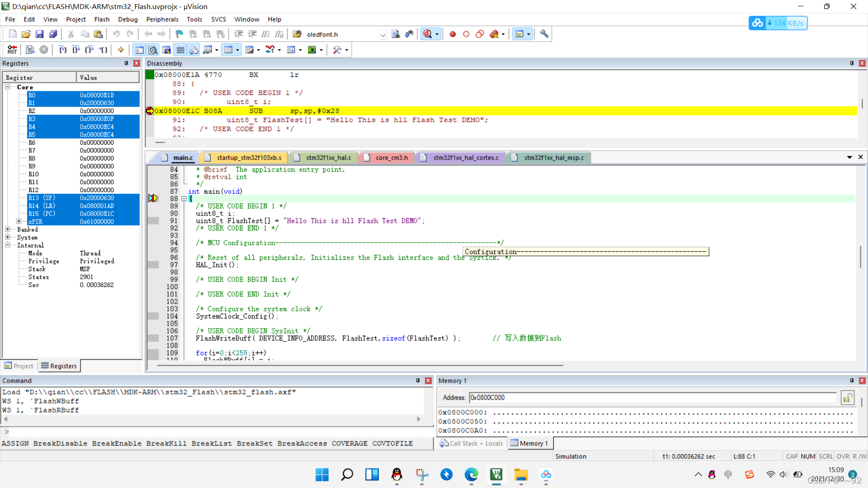
Task: Click the Step Over braces icon
Action: pyautogui.click(x=76, y=50)
